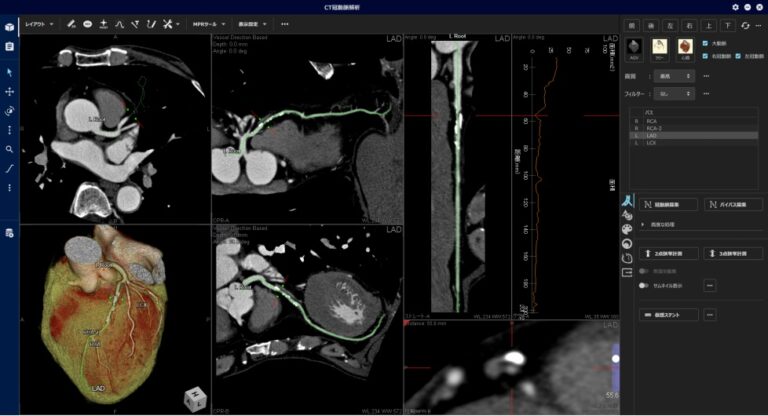This screenshot has height=416, width=768.
Task: Select the LCX vessel in list
Action: click(651, 142)
